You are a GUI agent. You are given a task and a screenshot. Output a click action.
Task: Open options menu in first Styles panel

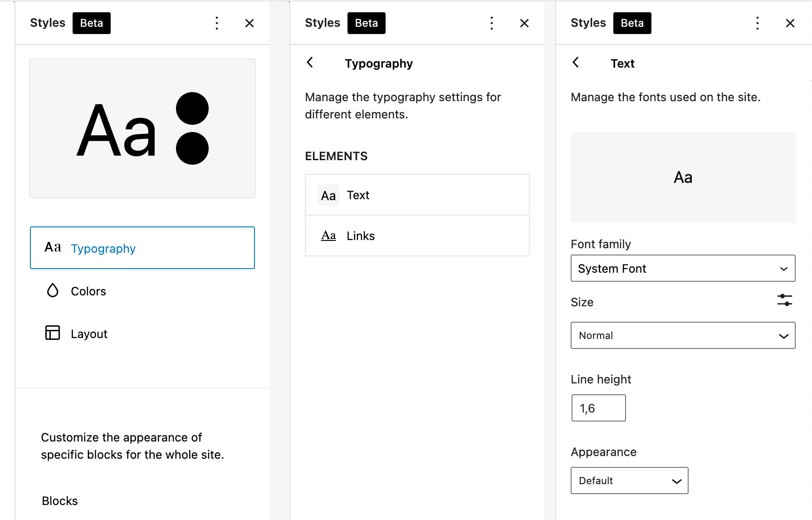coord(217,23)
